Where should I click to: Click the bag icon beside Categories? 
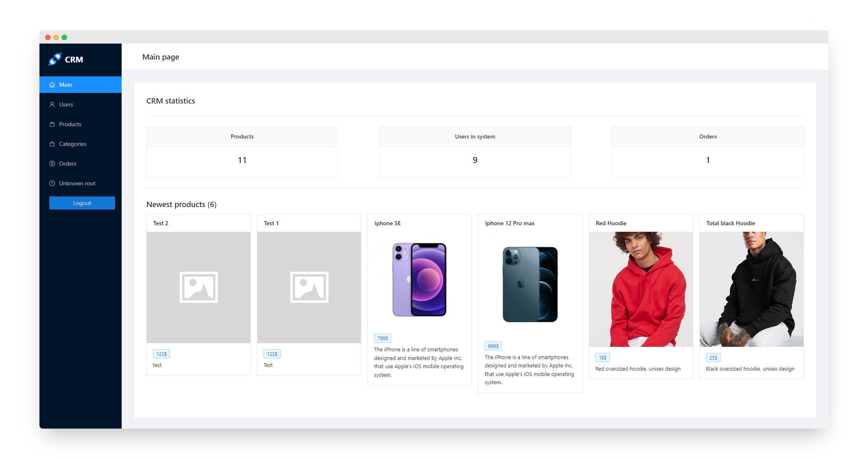pos(52,144)
